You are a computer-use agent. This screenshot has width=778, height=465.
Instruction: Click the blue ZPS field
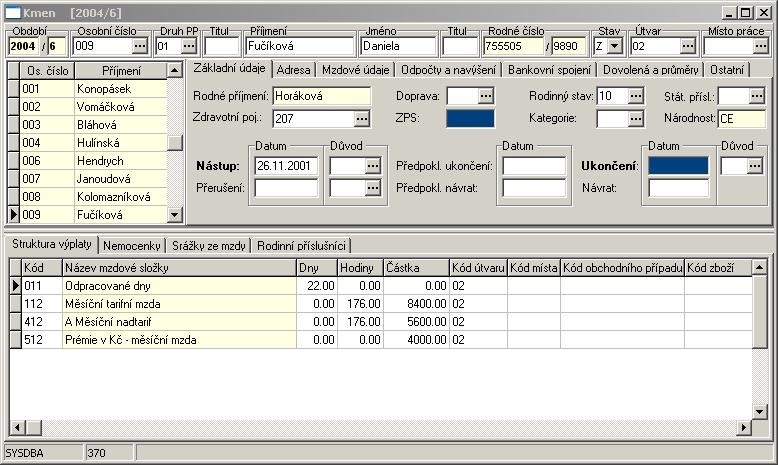coord(470,118)
